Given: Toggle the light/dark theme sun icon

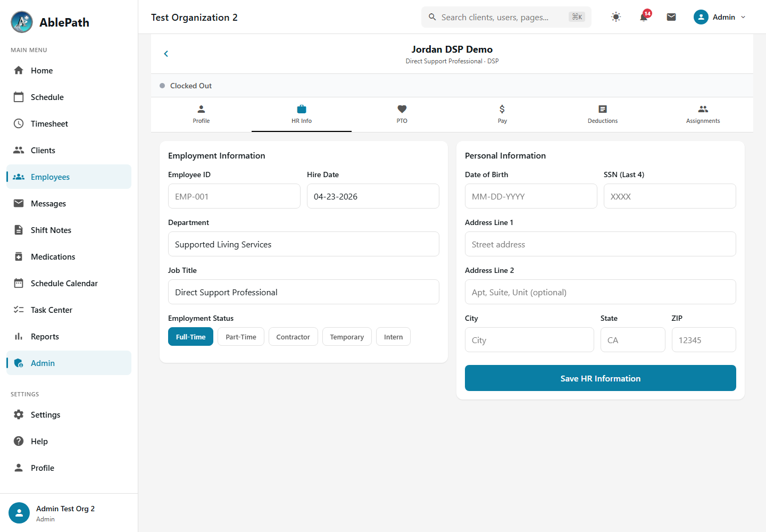Looking at the screenshot, I should [x=616, y=17].
